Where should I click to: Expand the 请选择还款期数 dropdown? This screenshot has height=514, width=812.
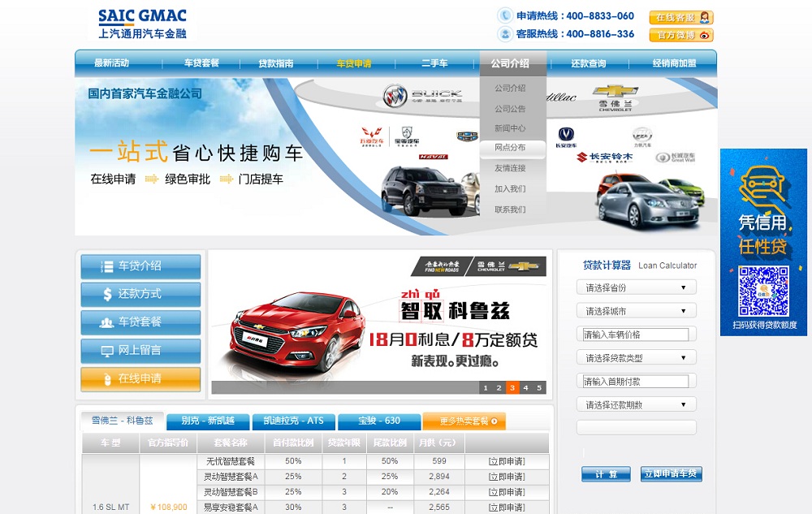point(637,404)
